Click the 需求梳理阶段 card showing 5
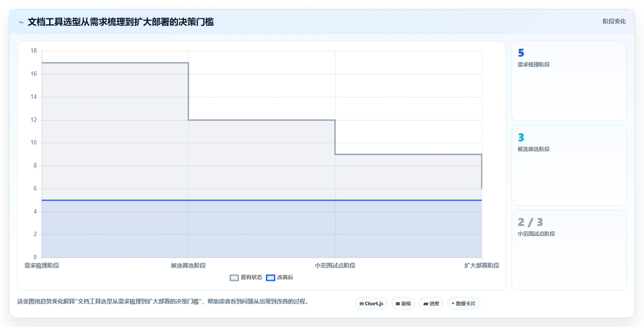Screen dimensions: 644x327 tap(569, 81)
